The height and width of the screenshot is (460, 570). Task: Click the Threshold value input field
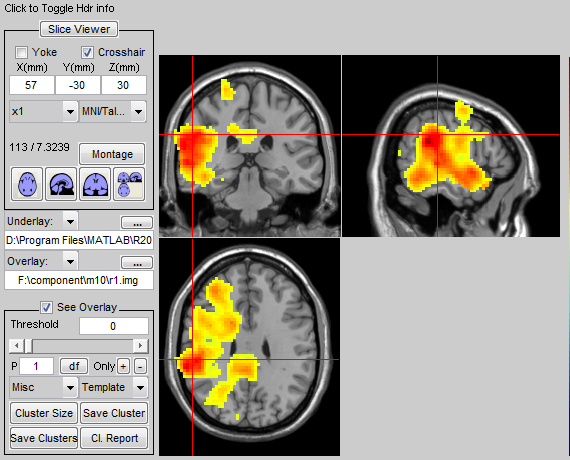coord(114,326)
